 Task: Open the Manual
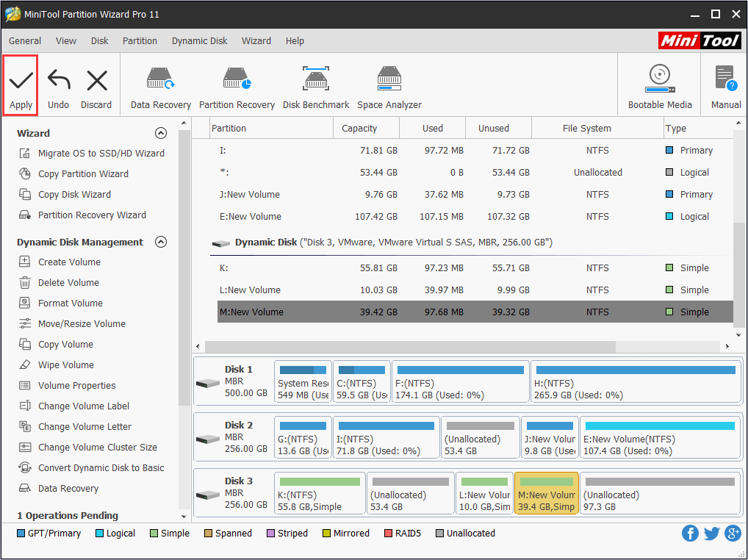(726, 87)
